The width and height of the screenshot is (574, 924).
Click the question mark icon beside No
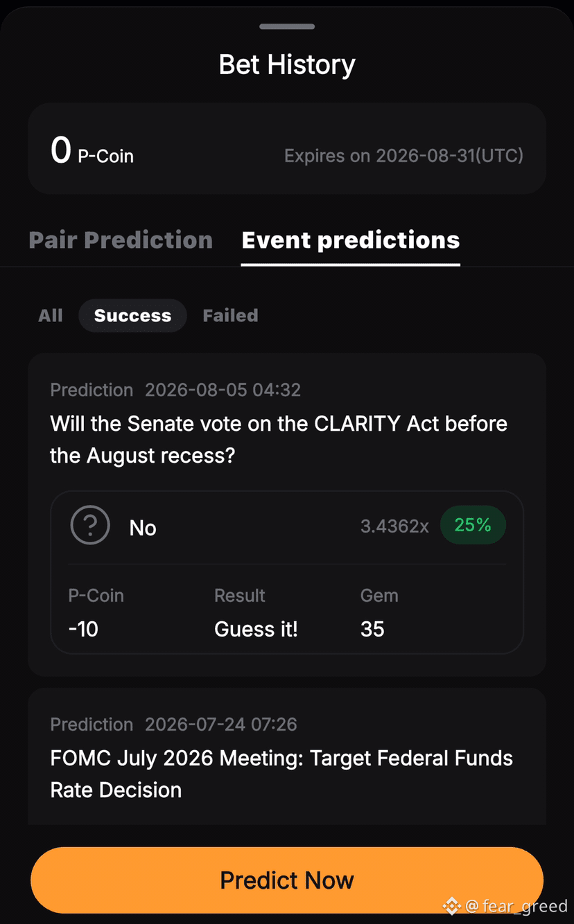[x=90, y=526]
